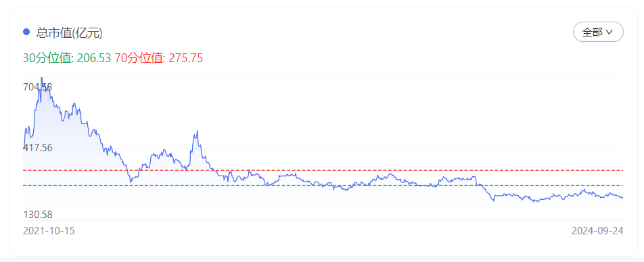
Task: Click the 704.58 y-axis label
Action: (38, 87)
